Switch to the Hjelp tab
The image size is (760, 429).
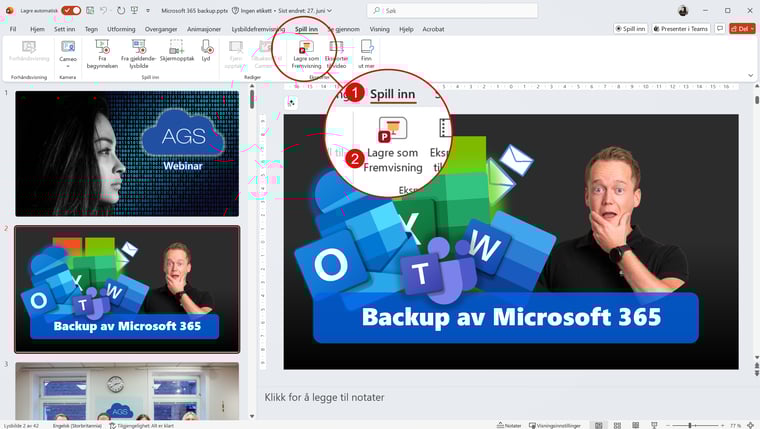406,29
